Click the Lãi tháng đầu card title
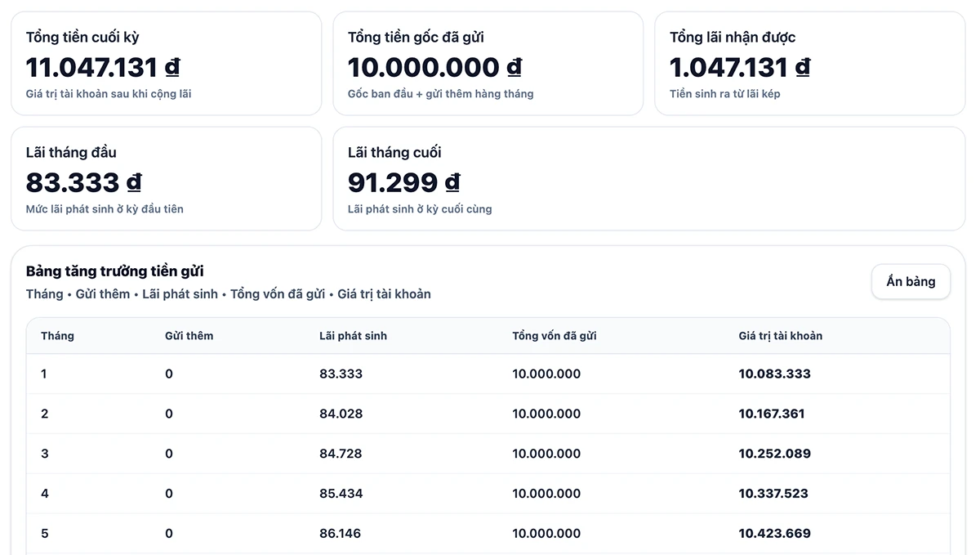 click(x=71, y=152)
